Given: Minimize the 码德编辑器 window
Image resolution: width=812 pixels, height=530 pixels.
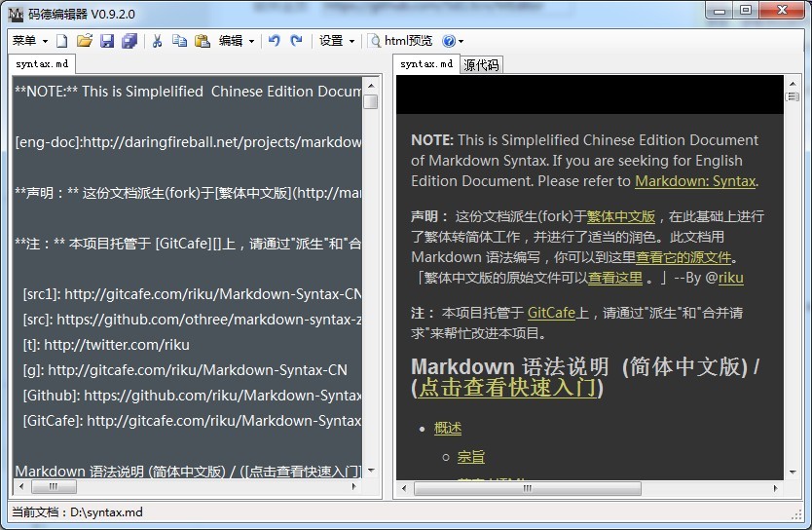Looking at the screenshot, I should click(720, 11).
